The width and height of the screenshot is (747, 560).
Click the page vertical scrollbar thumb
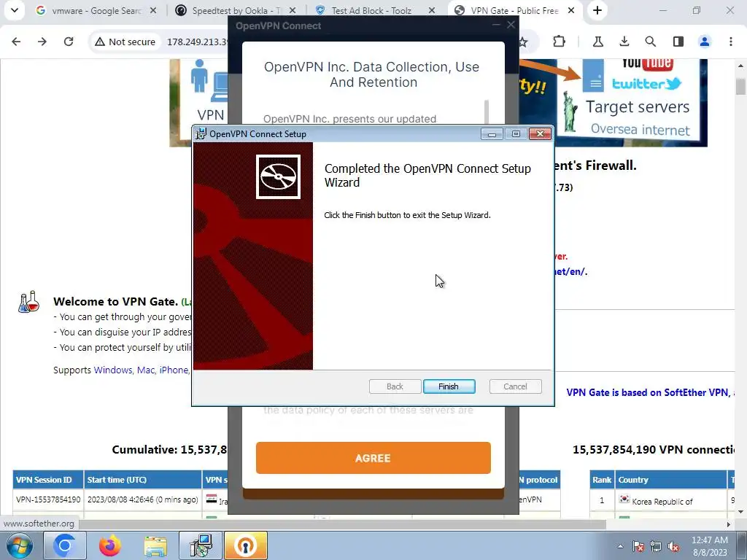tap(740, 86)
